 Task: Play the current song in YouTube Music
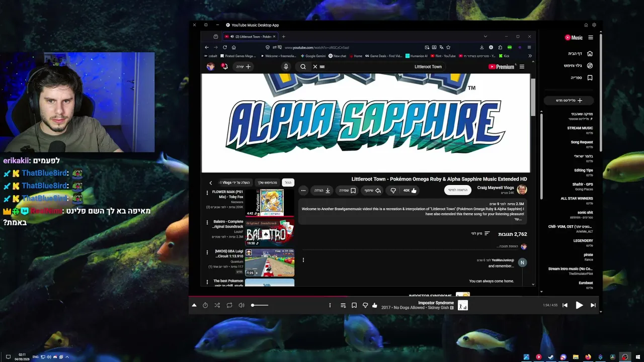(x=579, y=305)
